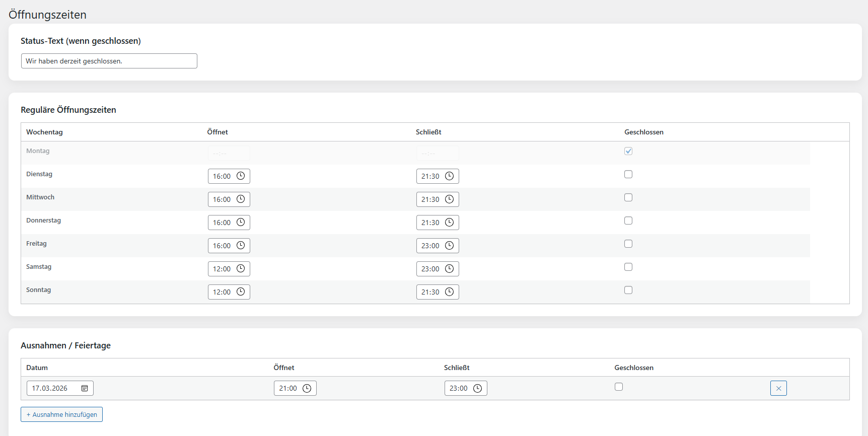
Task: Open the time picker clock for Dienstag opening
Action: 241,176
